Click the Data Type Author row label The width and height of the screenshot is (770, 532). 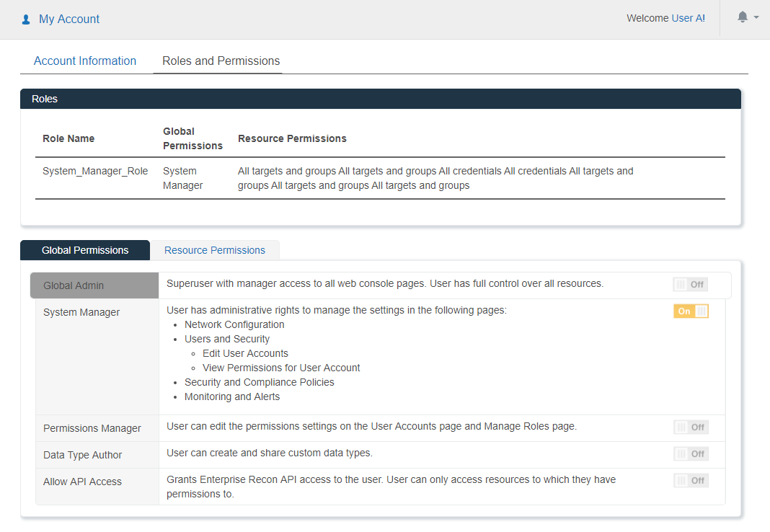pos(83,455)
